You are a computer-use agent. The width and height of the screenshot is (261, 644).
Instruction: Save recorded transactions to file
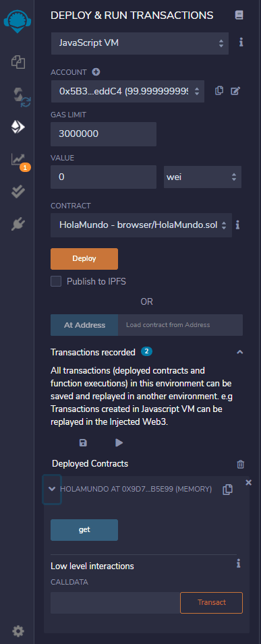pos(83,442)
